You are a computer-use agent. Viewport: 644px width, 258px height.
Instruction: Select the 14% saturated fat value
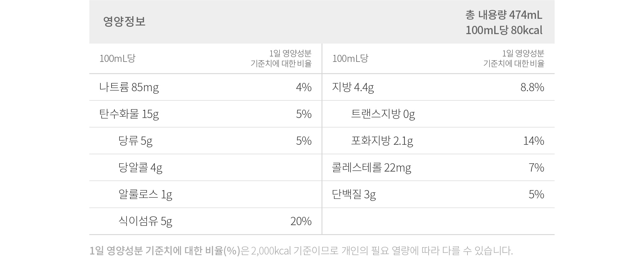(534, 141)
